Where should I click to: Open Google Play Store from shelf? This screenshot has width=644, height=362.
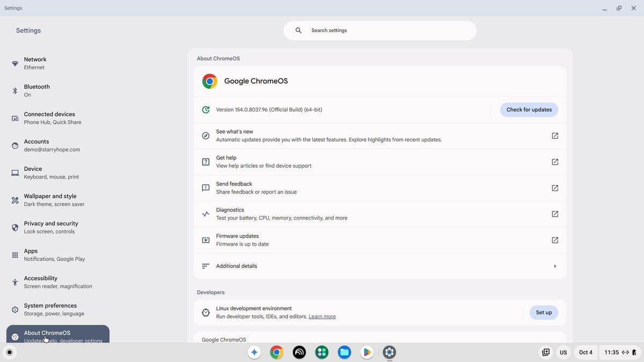[x=367, y=352]
